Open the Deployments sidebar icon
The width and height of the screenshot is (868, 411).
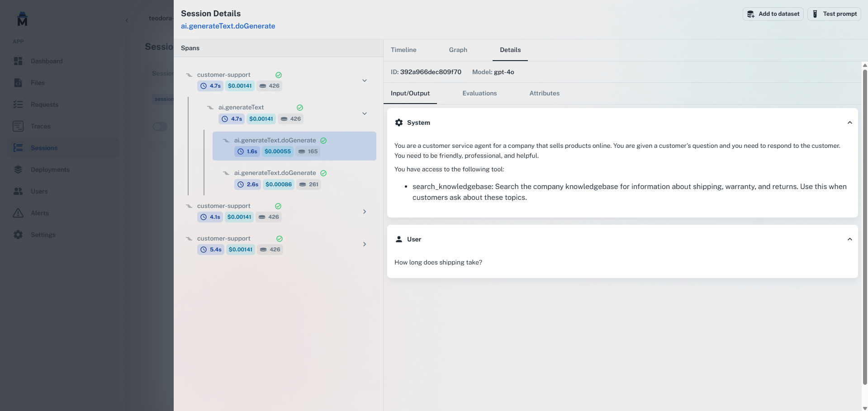coord(18,170)
